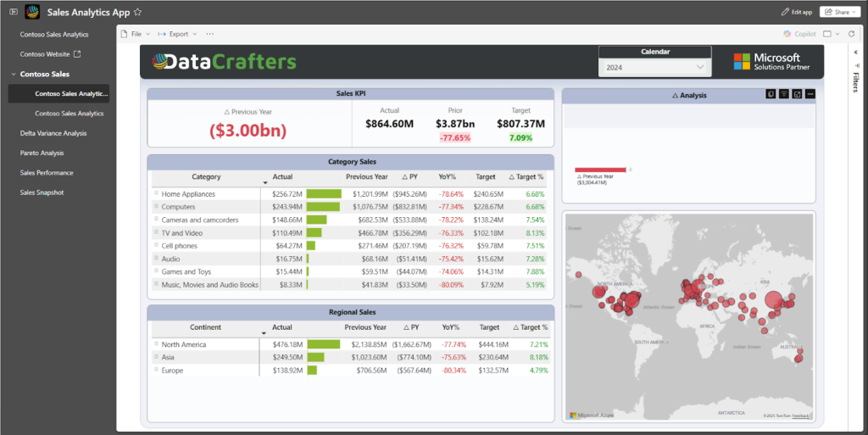Image resolution: width=868 pixels, height=435 pixels.
Task: Open the Share dropdown
Action: [x=841, y=12]
